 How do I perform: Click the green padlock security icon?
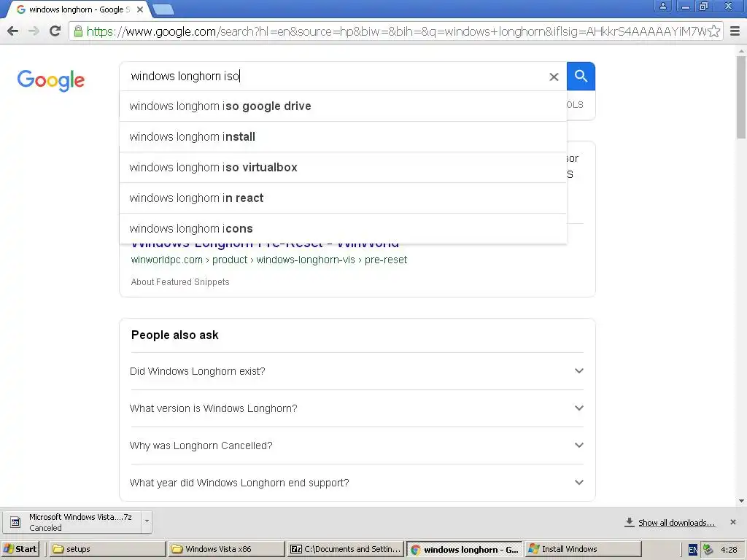[78, 31]
